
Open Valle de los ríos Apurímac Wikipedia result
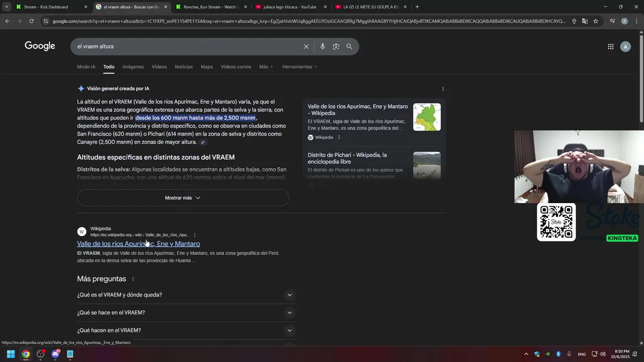[138, 244]
